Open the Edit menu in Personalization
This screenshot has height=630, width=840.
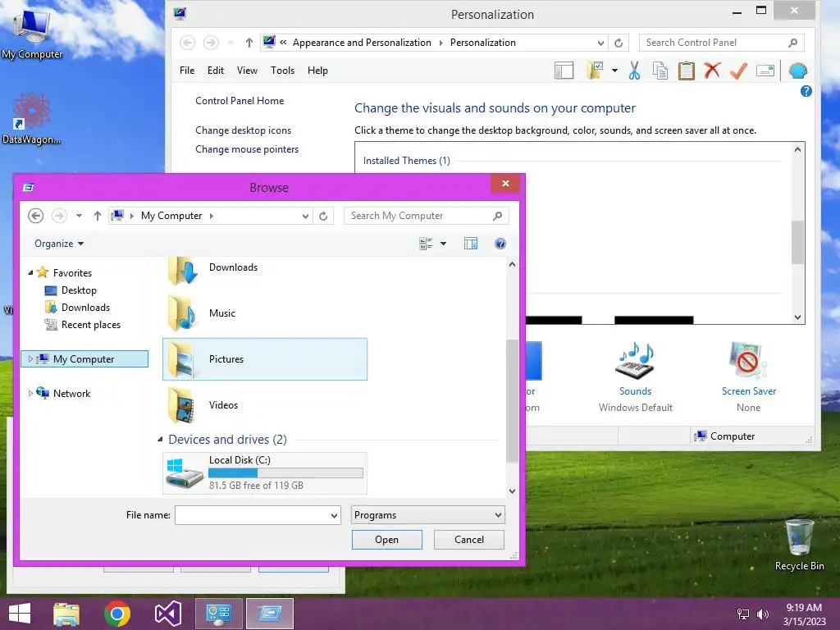coord(216,71)
